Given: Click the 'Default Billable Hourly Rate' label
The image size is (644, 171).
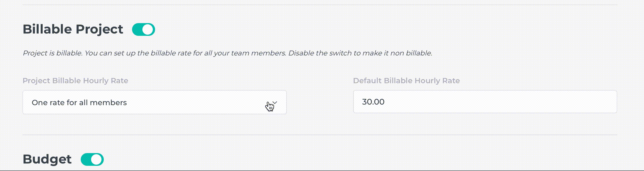Looking at the screenshot, I should pos(406,81).
